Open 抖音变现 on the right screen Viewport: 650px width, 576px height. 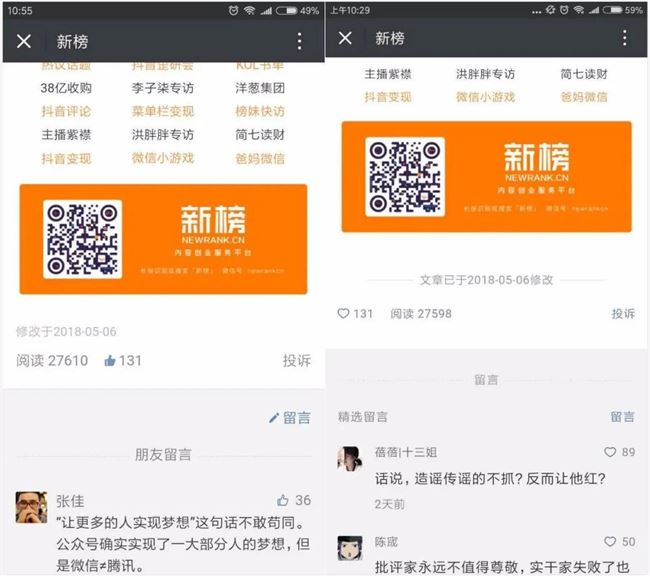[x=388, y=97]
